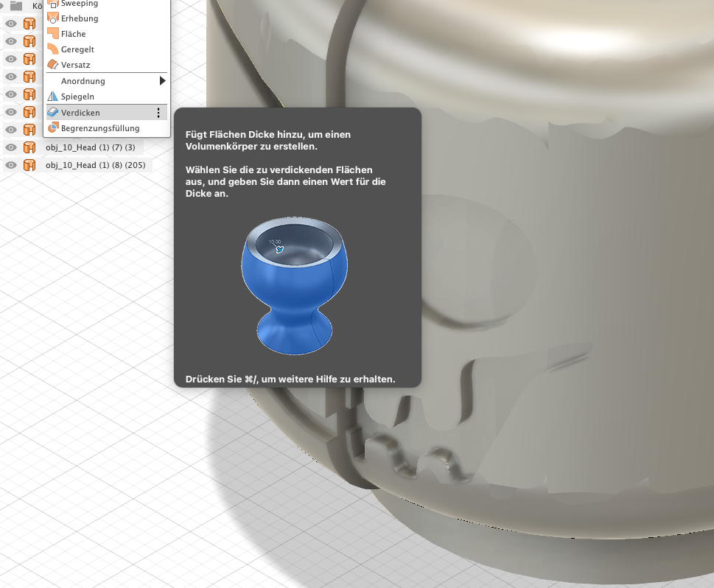
Task: Toggle visibility of obj_10_Head (1) (8) (205)
Action: coord(11,165)
